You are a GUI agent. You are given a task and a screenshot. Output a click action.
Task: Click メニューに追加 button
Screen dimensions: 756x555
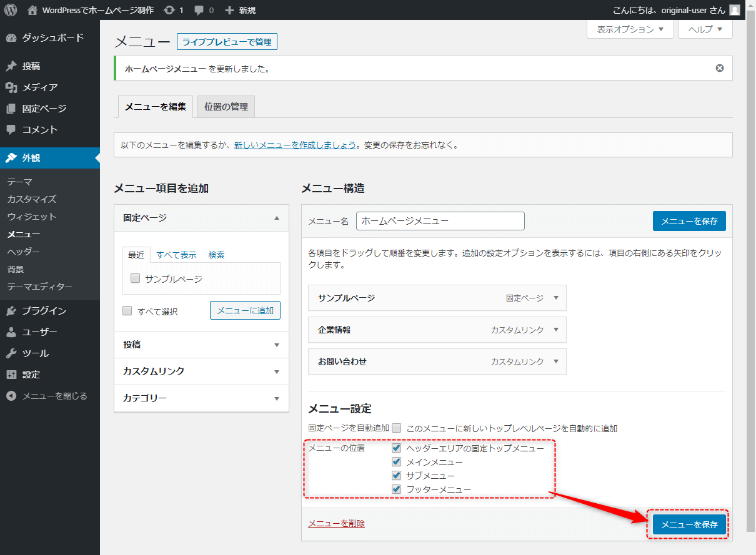245,310
